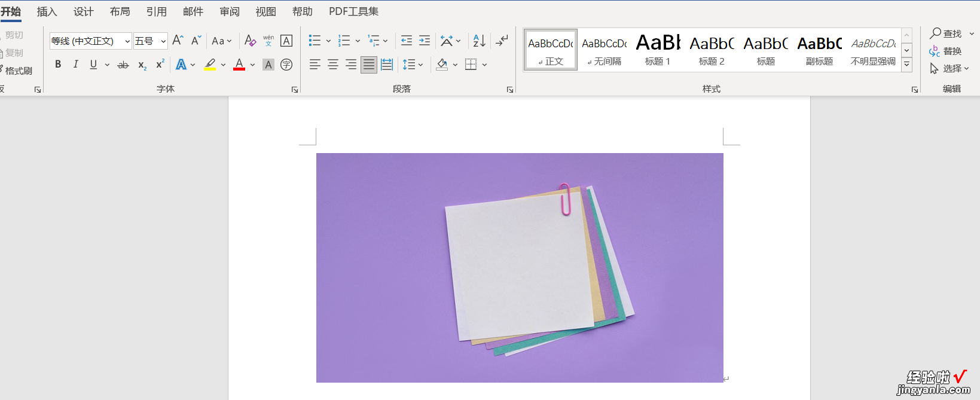The height and width of the screenshot is (400, 980).
Task: Click the Character Border icon
Action: tap(286, 41)
